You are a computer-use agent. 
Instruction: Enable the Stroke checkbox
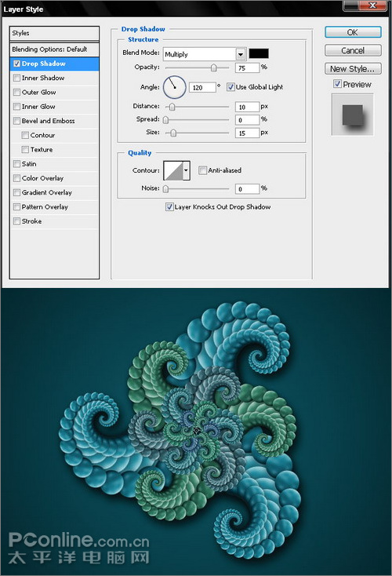[16, 221]
